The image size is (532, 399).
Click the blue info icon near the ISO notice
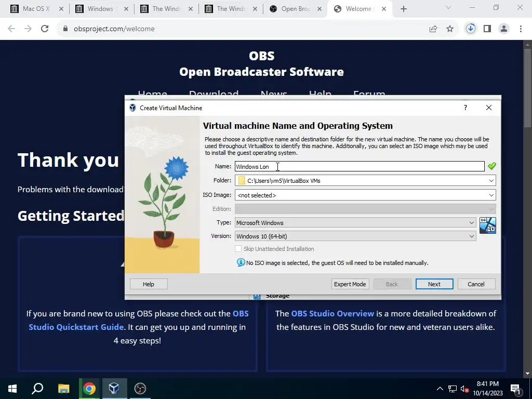pyautogui.click(x=241, y=262)
